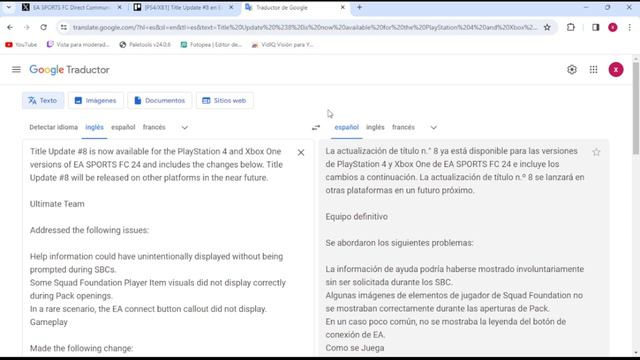640x360 pixels.
Task: Choose Detectar idioma as source language
Action: tap(53, 127)
